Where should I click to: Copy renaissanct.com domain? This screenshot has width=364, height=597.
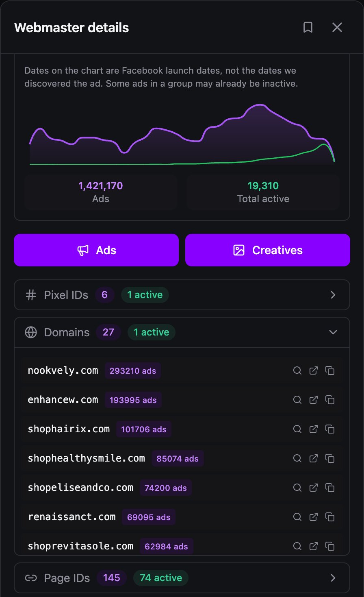tap(330, 517)
